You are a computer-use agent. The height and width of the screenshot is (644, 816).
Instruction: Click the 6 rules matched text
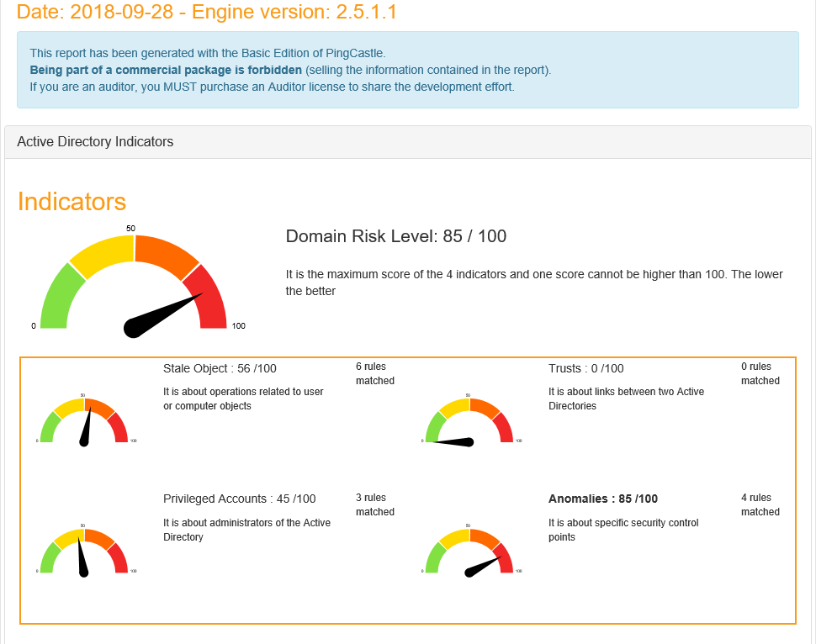[x=374, y=373]
